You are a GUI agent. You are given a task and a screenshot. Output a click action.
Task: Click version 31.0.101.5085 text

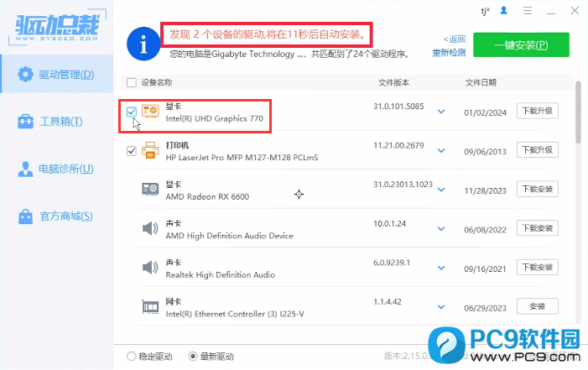(x=398, y=107)
